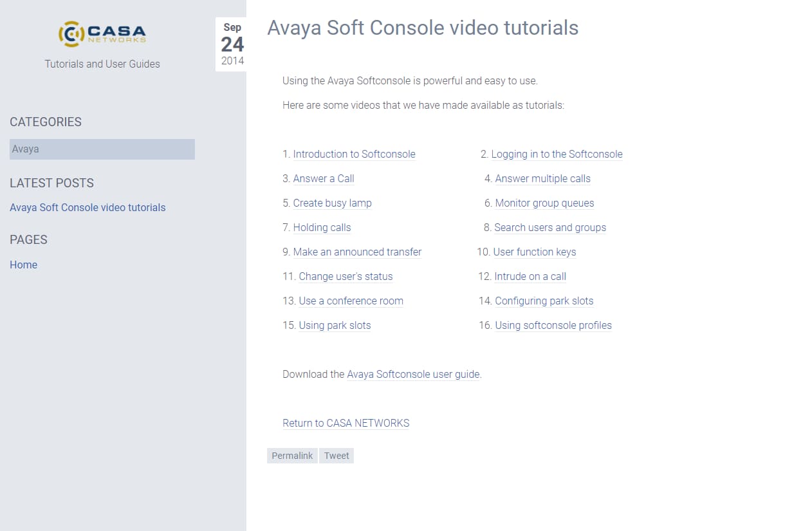View the Create busy lamp video
This screenshot has height=531, width=812.
(332, 203)
